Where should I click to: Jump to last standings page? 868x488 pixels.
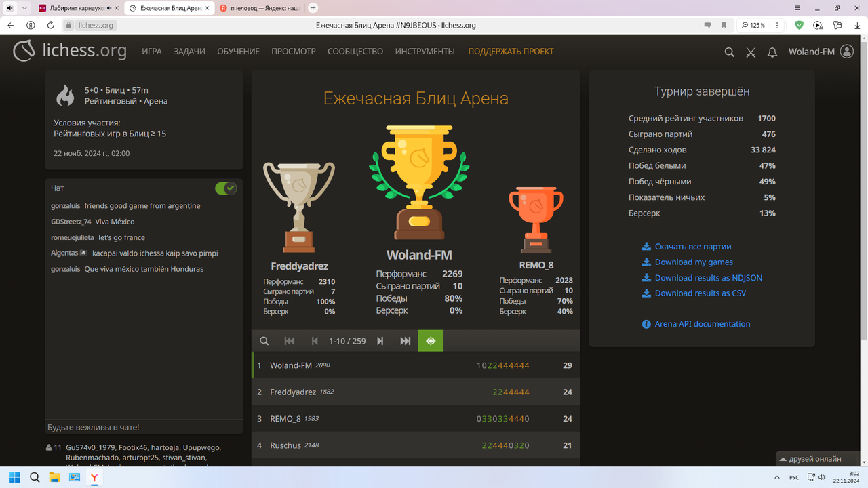point(406,341)
